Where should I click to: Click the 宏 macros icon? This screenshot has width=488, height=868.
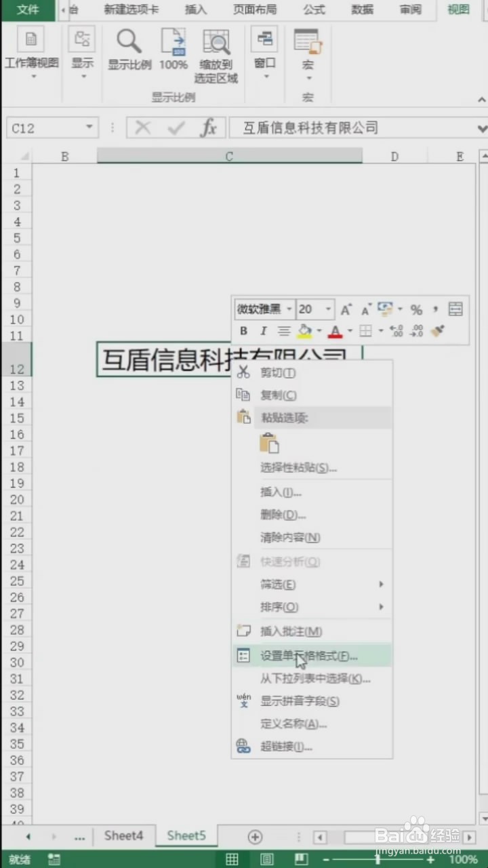point(308,41)
